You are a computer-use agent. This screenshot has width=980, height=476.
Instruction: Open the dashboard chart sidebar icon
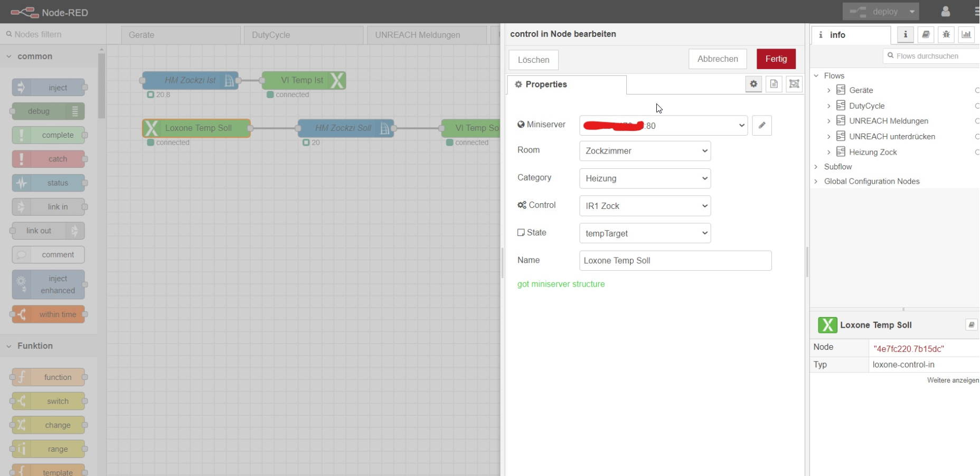[x=966, y=35]
